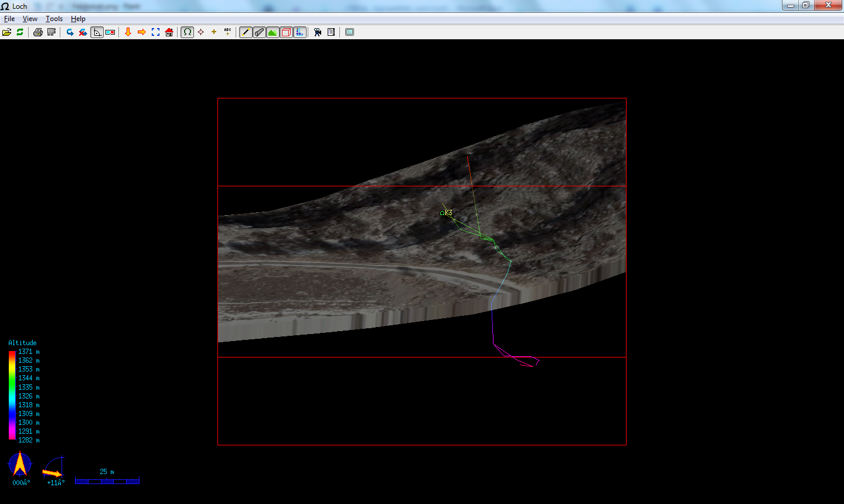This screenshot has height=504, width=844.
Task: Toggle cave entrances with the omega icon
Action: pos(187,32)
